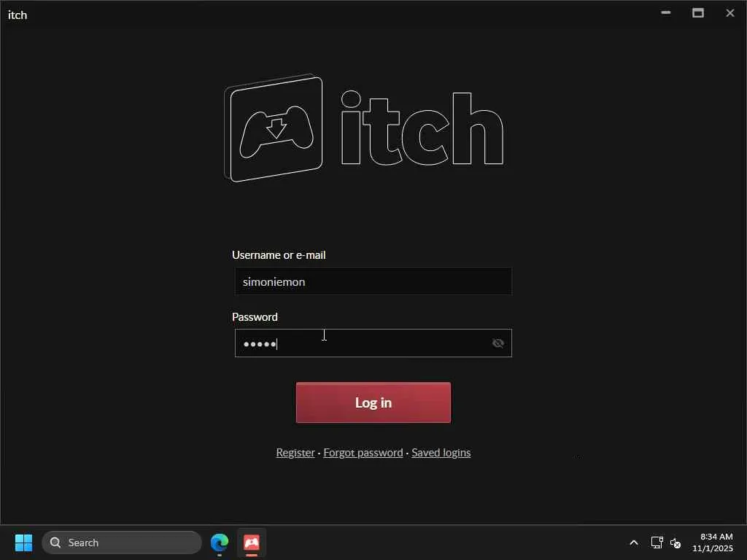Image resolution: width=747 pixels, height=560 pixels.
Task: Focus the Password input field
Action: click(373, 343)
